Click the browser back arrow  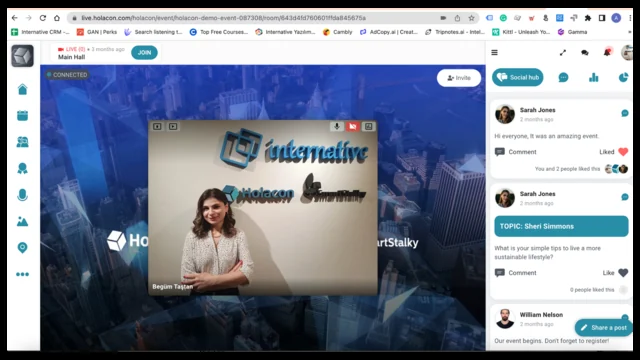coord(15,18)
